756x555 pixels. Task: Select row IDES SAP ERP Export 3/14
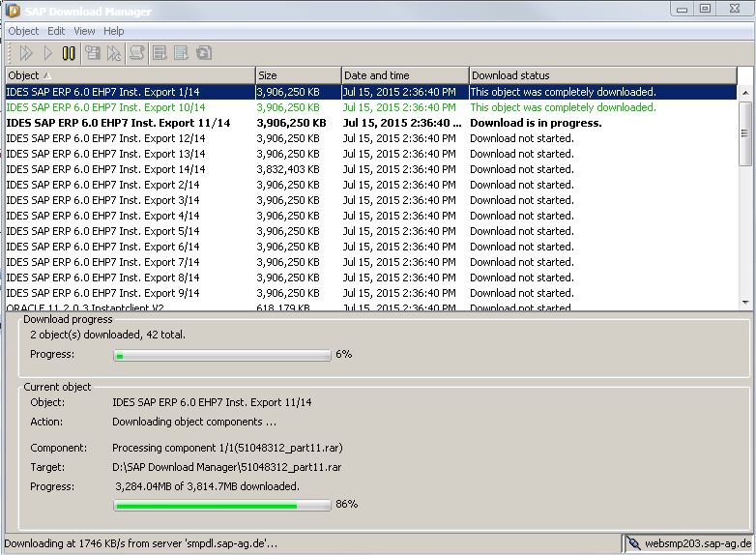click(x=371, y=199)
